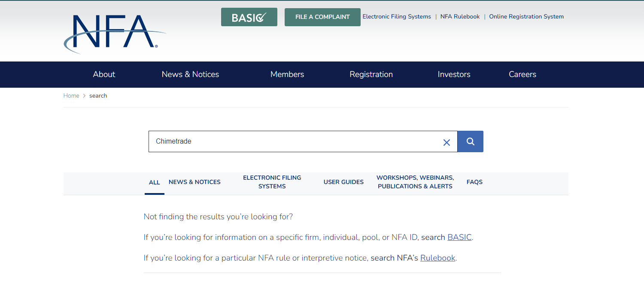Switch to FAQs tab

[474, 182]
